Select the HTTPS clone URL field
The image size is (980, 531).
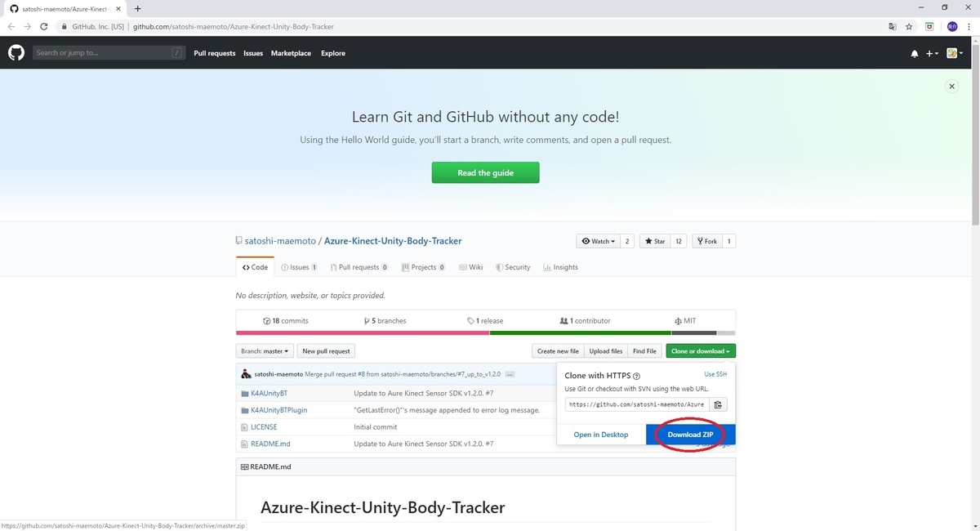[636, 404]
